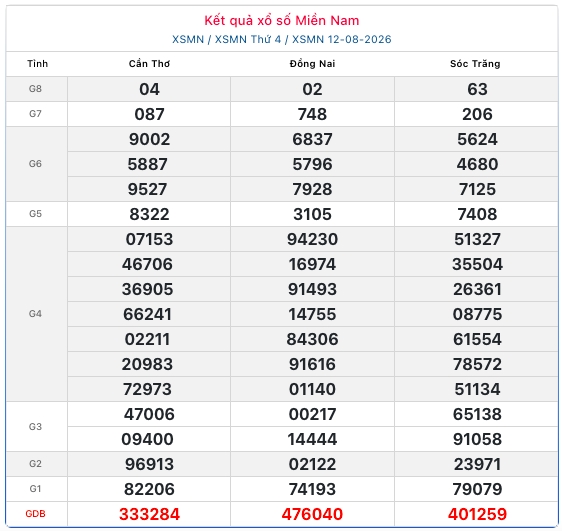Select G4 number 20983
The image size is (562, 531).
[x=147, y=364]
